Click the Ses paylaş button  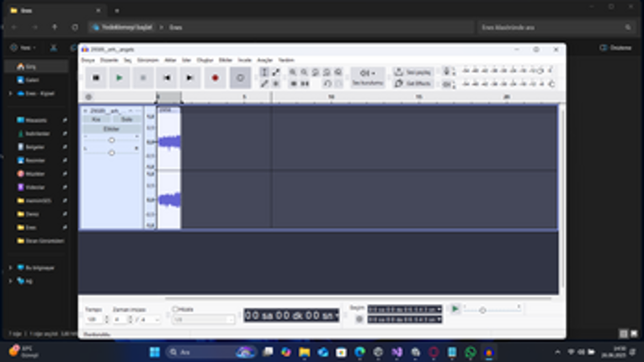click(x=413, y=72)
